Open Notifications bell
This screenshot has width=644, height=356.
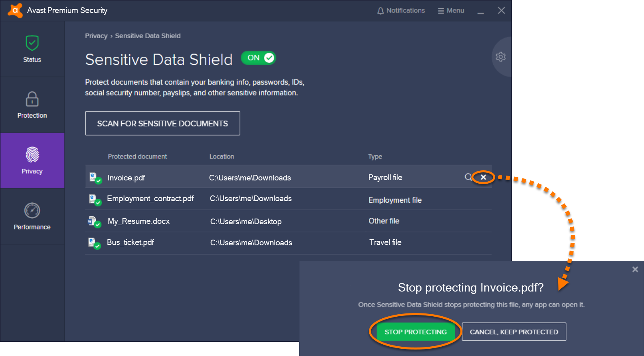click(x=401, y=11)
